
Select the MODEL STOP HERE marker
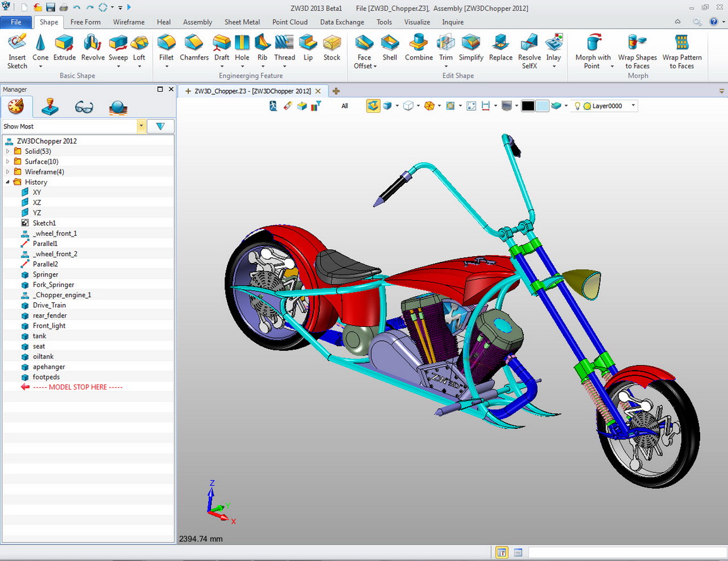pos(78,387)
